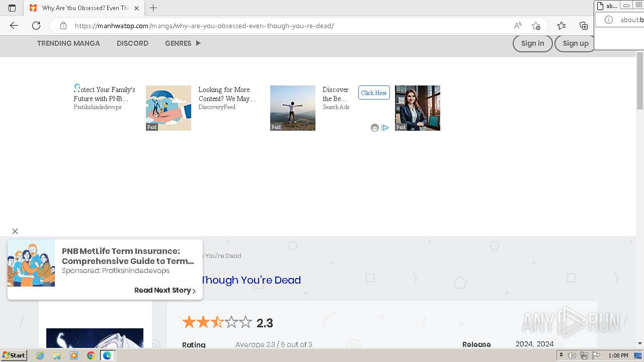Screen dimensions: 644x362
Task: Open the DISCORD menu link
Action: 132,43
